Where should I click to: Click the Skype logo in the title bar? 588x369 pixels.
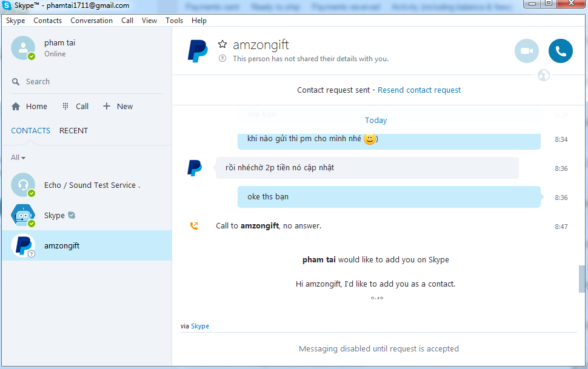pyautogui.click(x=7, y=5)
